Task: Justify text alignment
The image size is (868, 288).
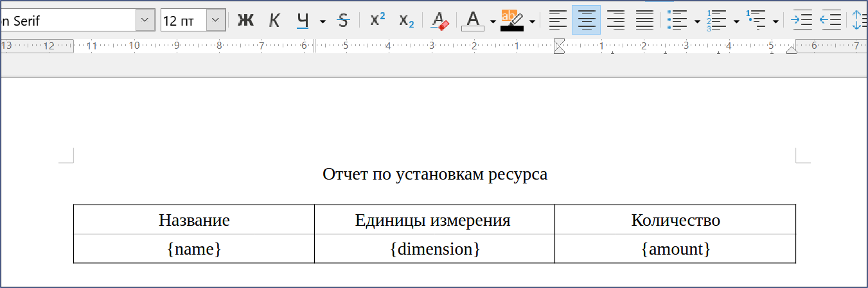Action: pyautogui.click(x=644, y=21)
